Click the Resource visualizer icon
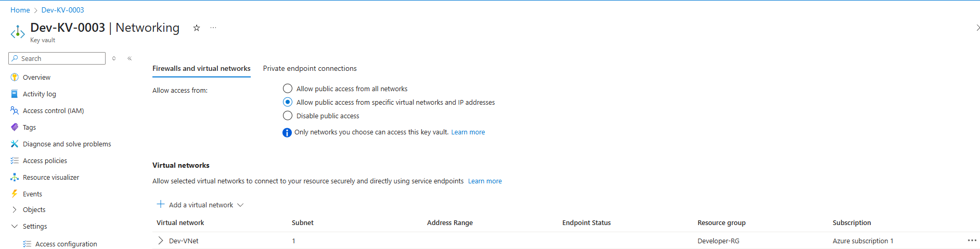Viewport: 980px width, 249px height. tap(15, 177)
